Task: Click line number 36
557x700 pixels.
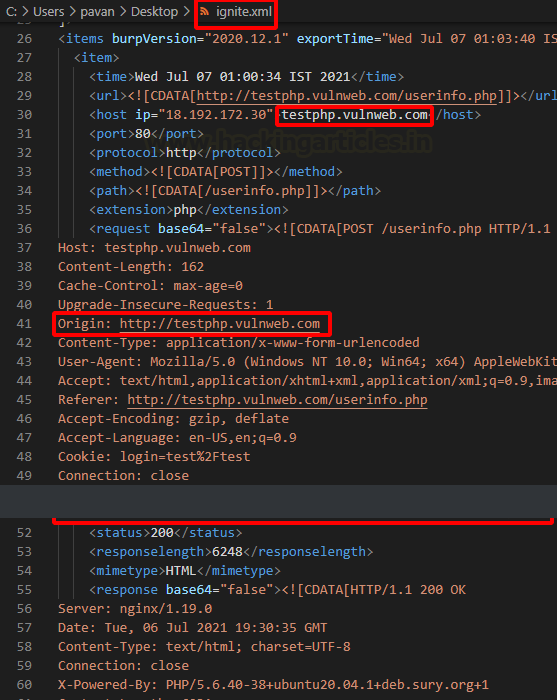Action: [x=25, y=229]
